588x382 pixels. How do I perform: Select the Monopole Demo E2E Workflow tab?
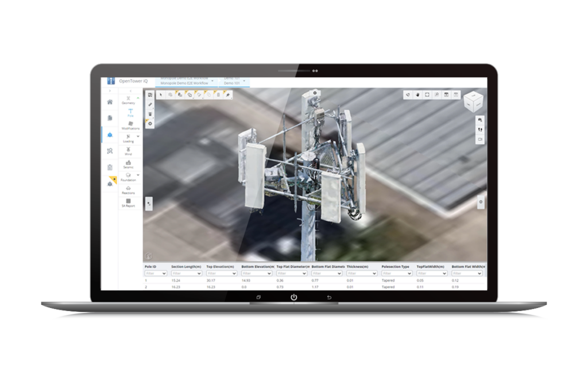click(184, 83)
